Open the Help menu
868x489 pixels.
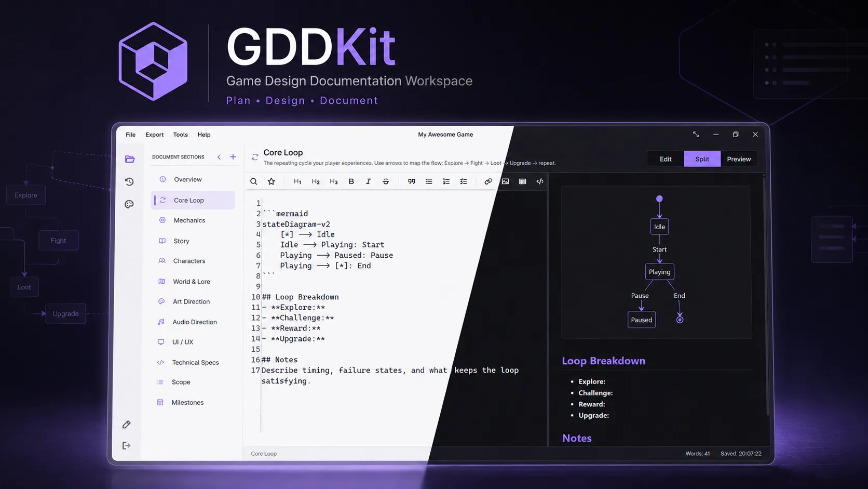(204, 135)
